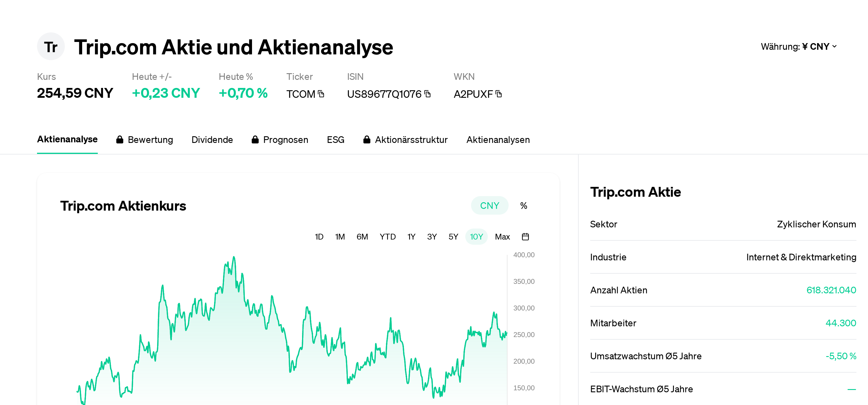The image size is (868, 405).
Task: Select the 10Y chart range
Action: click(476, 237)
